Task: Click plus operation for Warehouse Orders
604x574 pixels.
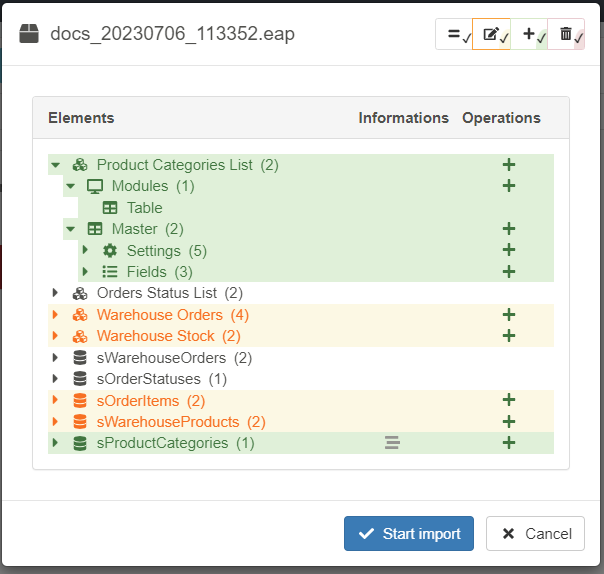Action: (x=508, y=315)
